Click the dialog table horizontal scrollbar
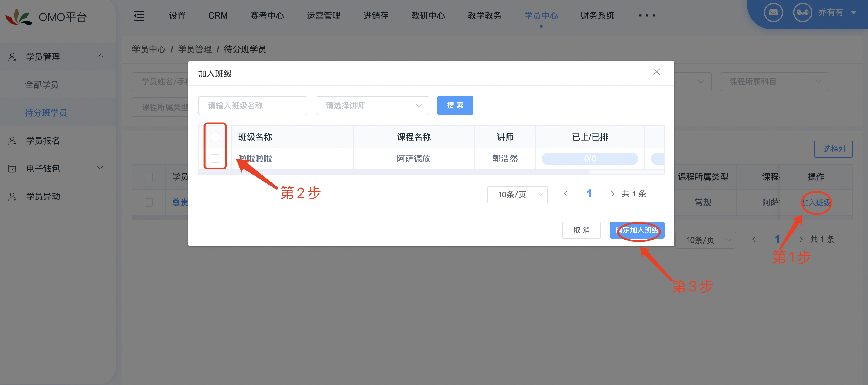Image resolution: width=868 pixels, height=385 pixels. tap(394, 172)
